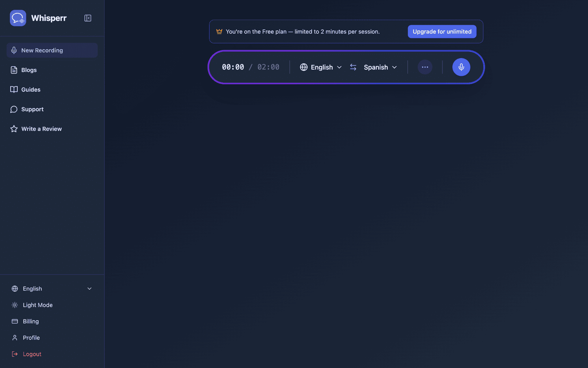The height and width of the screenshot is (368, 588).
Task: Click the sun icon beside Light Mode
Action: pos(15,305)
